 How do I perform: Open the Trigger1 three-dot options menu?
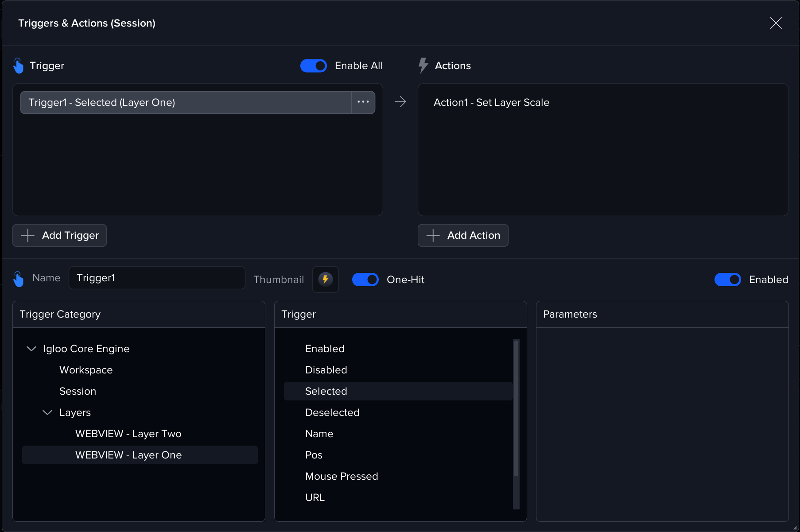[363, 102]
